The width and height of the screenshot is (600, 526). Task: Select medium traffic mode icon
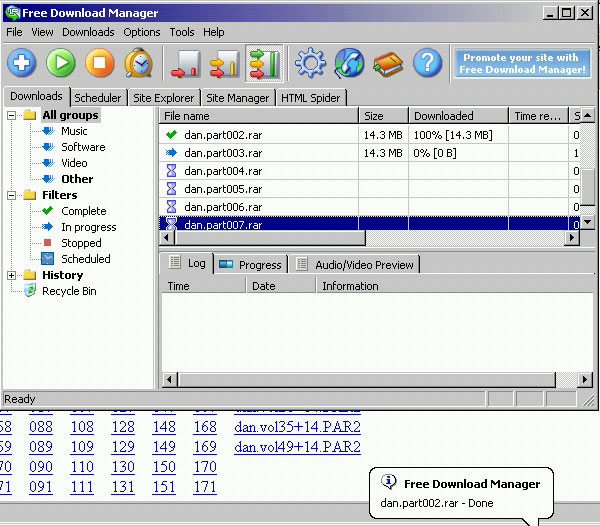click(x=225, y=64)
